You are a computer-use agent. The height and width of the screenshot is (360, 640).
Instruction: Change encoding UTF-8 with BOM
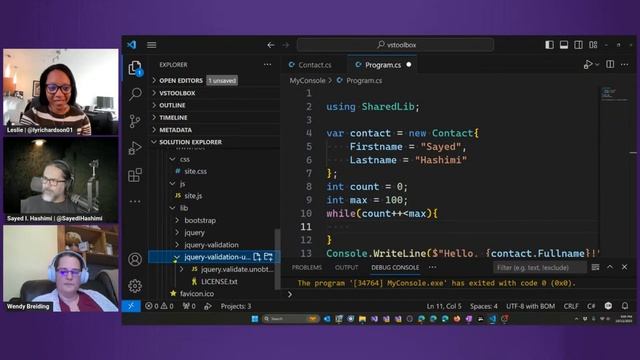(x=530, y=306)
